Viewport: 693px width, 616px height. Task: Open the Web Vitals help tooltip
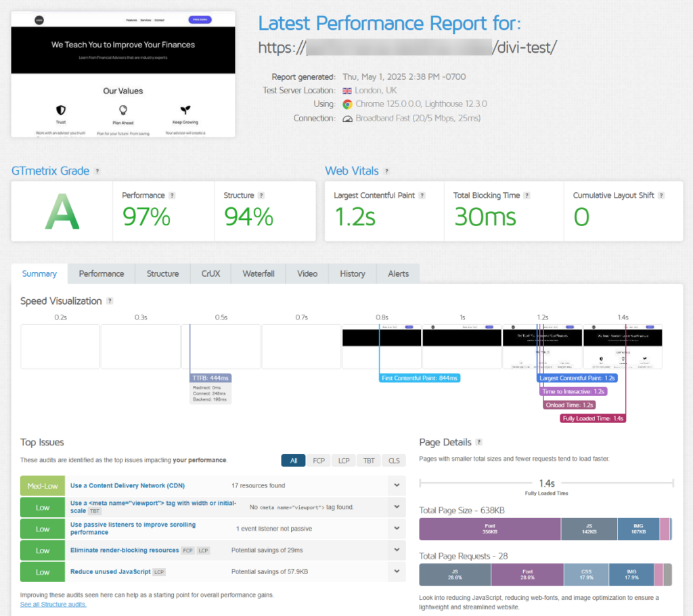click(385, 171)
